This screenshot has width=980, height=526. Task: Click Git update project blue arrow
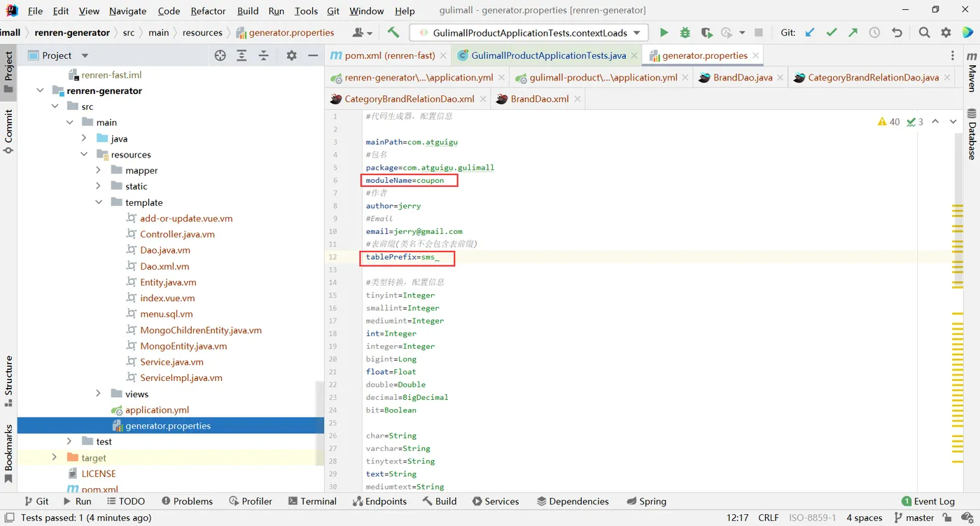point(810,33)
